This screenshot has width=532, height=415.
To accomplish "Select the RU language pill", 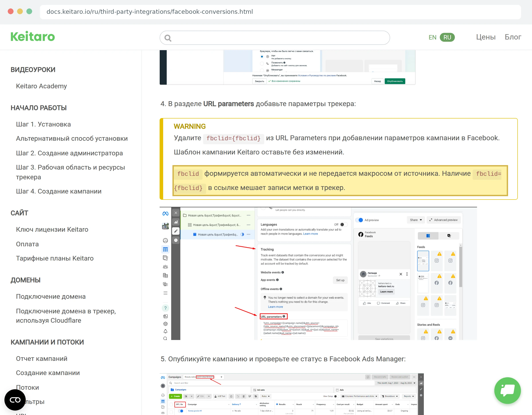I will coord(447,37).
